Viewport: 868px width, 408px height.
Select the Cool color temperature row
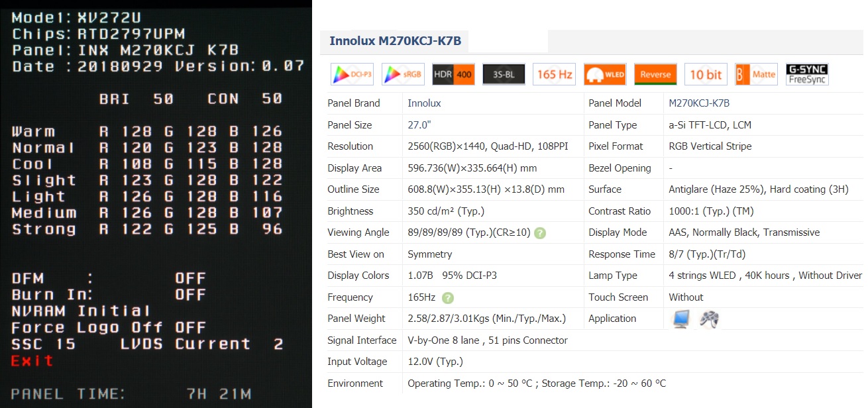[x=147, y=164]
